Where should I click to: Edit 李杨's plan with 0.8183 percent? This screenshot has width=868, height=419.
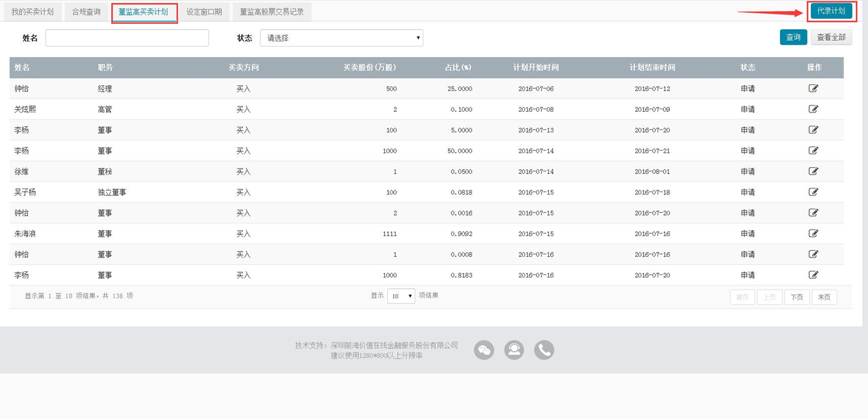pos(813,275)
